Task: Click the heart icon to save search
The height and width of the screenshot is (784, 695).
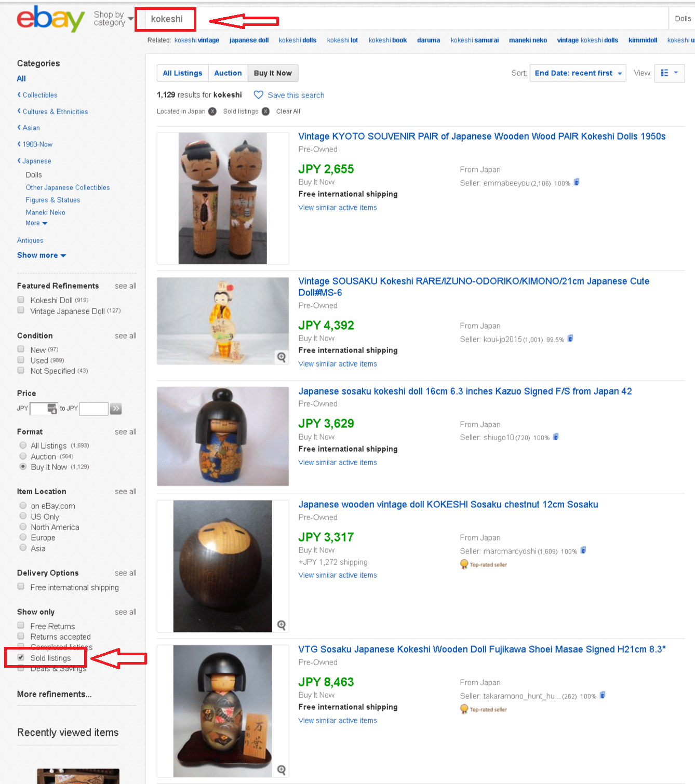Action: (x=258, y=95)
